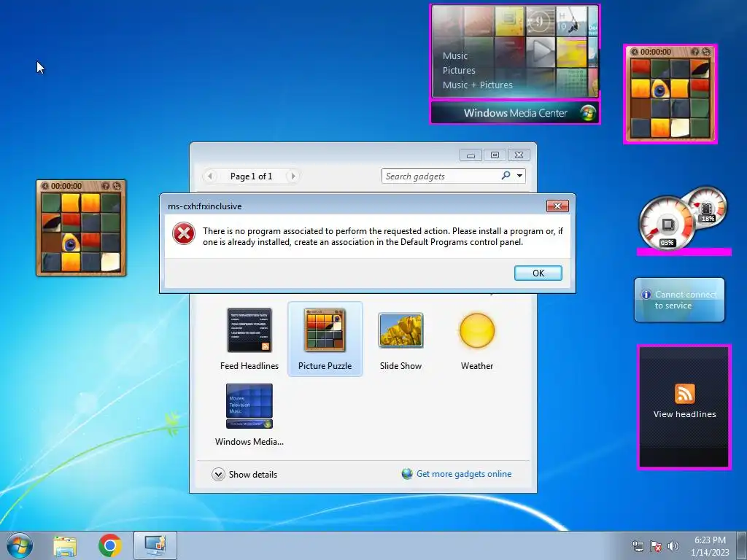The width and height of the screenshot is (747, 560).
Task: Click the magnifier icon in gadget search
Action: (x=506, y=175)
